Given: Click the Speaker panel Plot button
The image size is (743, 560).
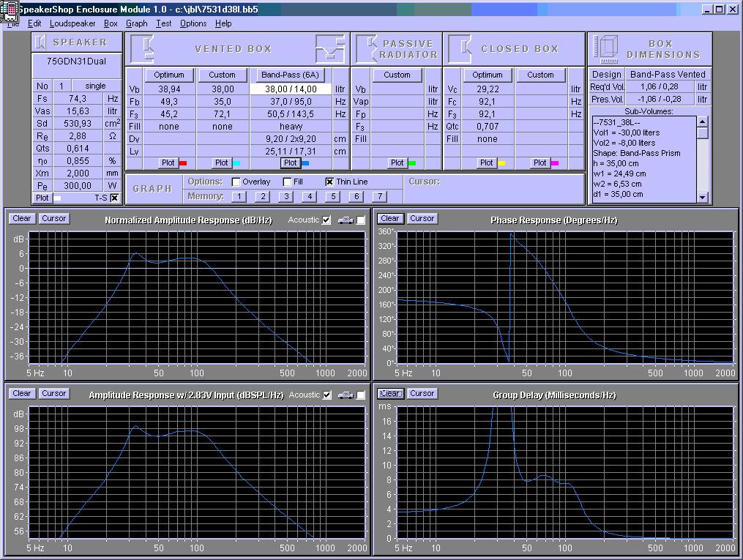Looking at the screenshot, I should [42, 198].
